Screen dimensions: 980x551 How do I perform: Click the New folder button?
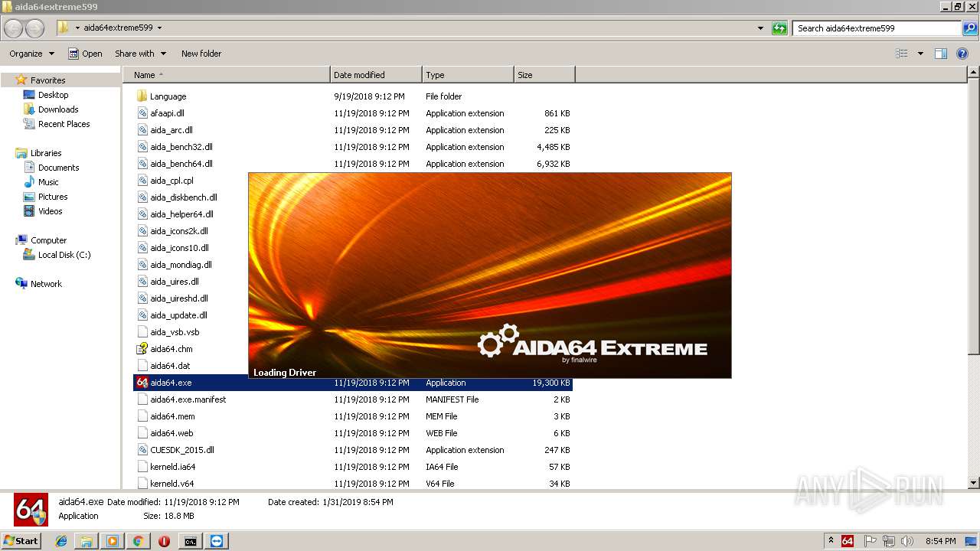tap(201, 54)
